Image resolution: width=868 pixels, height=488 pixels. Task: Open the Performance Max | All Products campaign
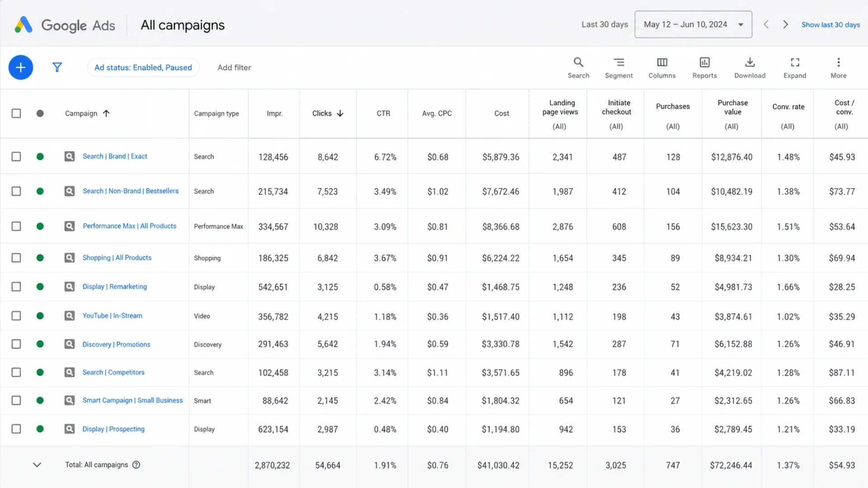point(129,226)
